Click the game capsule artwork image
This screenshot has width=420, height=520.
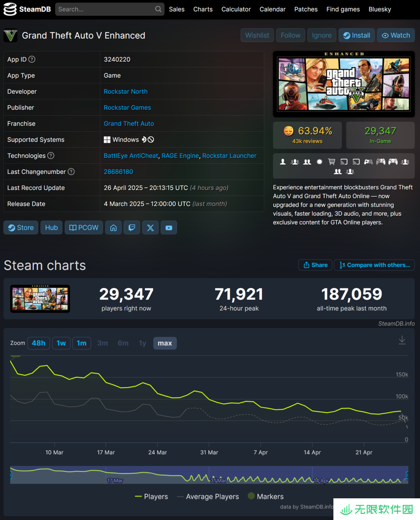click(344, 84)
